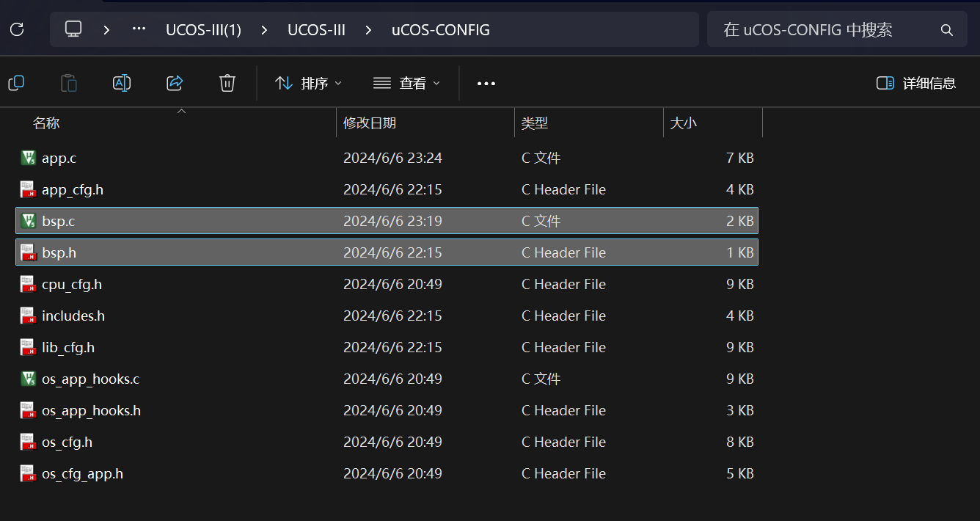Select the file name os_app_hooks.c
Image resolution: width=980 pixels, height=521 pixels.
pyautogui.click(x=90, y=379)
